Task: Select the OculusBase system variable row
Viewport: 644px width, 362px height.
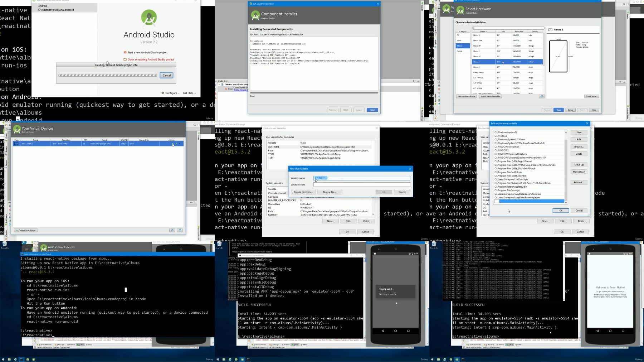Action: 320,204
